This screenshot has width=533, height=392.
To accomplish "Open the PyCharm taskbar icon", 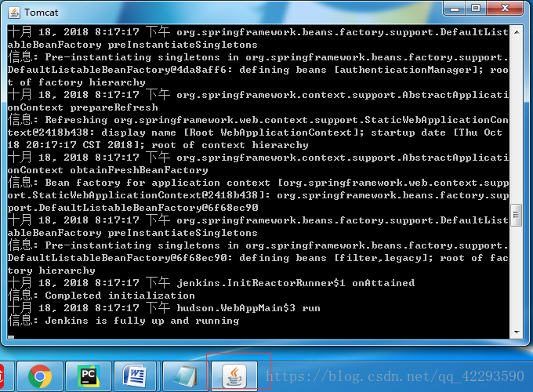I will pyautogui.click(x=89, y=376).
